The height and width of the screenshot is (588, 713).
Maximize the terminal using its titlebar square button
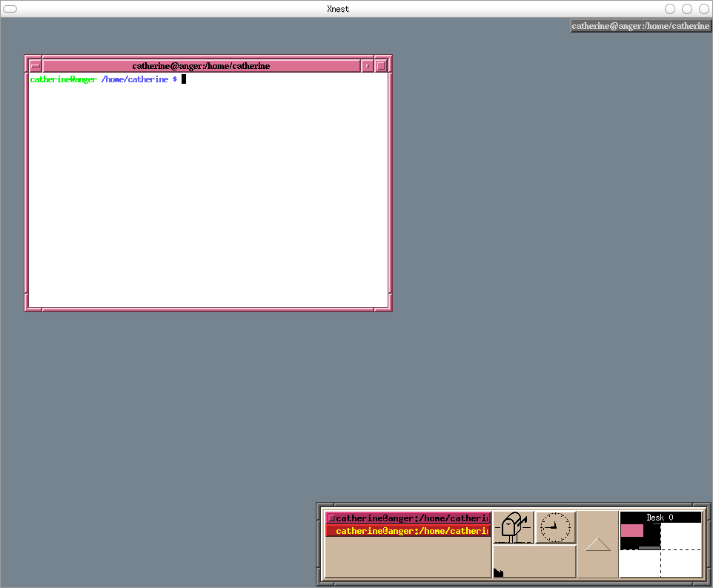pos(381,66)
